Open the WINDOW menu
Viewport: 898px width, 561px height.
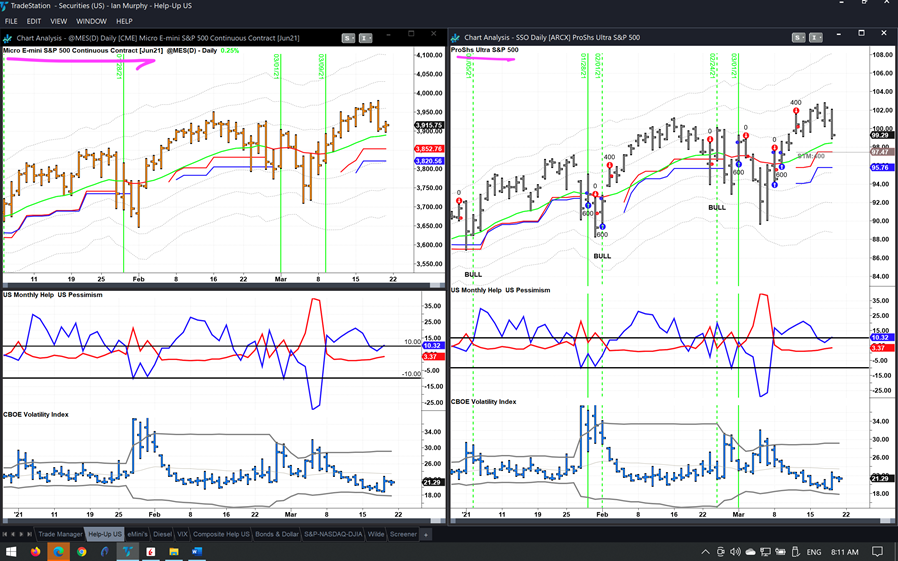(x=91, y=21)
